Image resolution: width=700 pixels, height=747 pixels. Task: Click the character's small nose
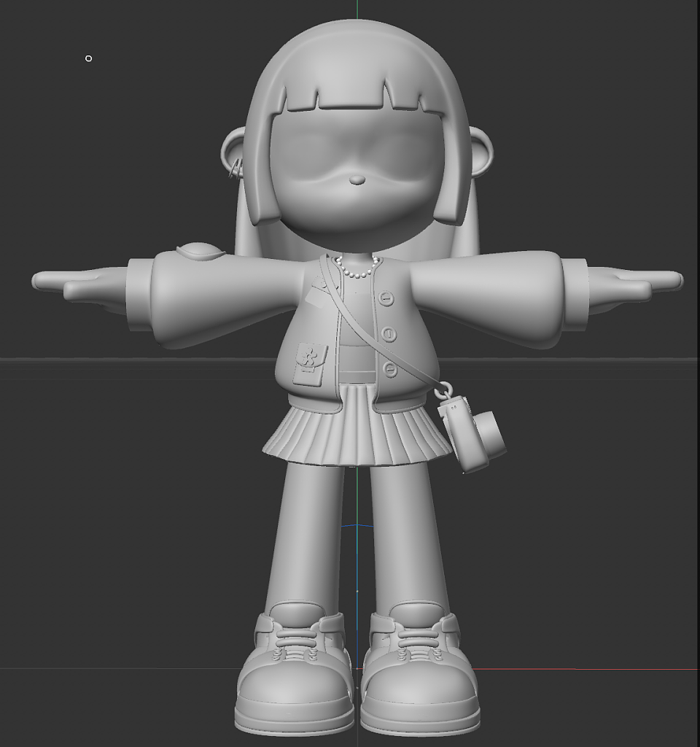click(357, 180)
